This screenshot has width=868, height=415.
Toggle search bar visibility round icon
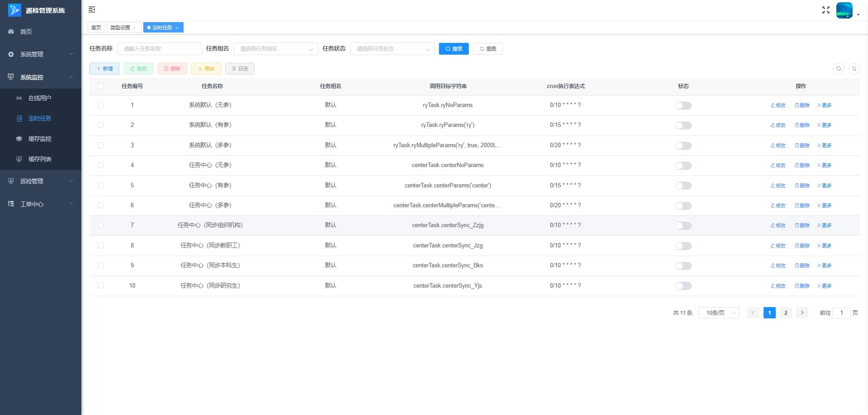coord(839,69)
